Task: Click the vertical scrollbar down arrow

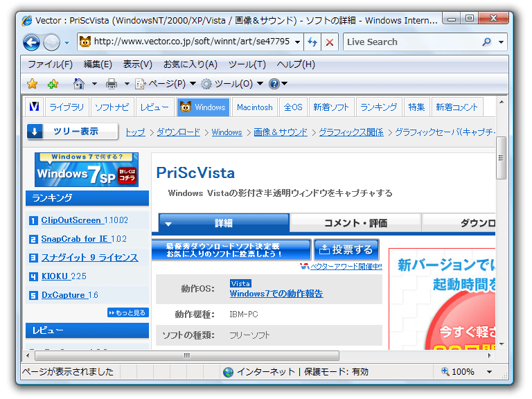Action: tap(502, 344)
